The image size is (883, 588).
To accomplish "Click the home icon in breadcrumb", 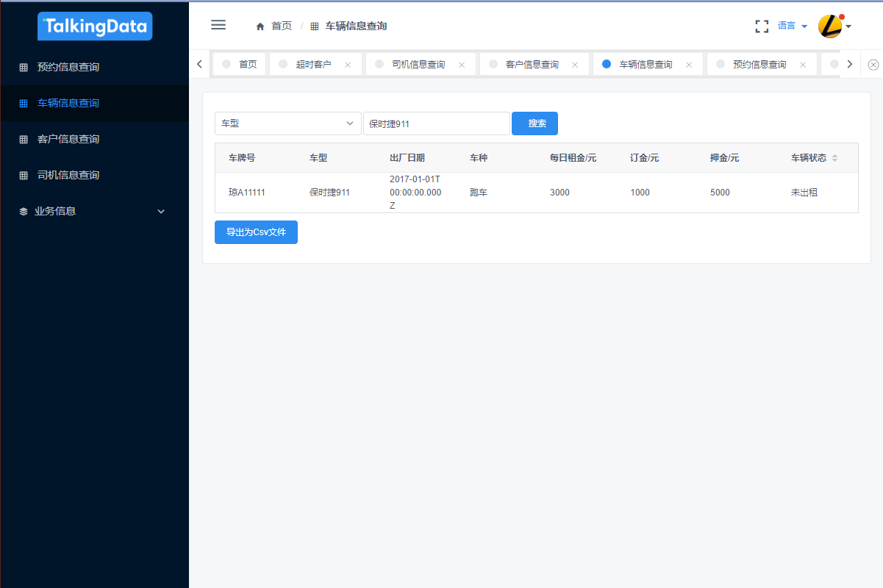I will tap(260, 26).
